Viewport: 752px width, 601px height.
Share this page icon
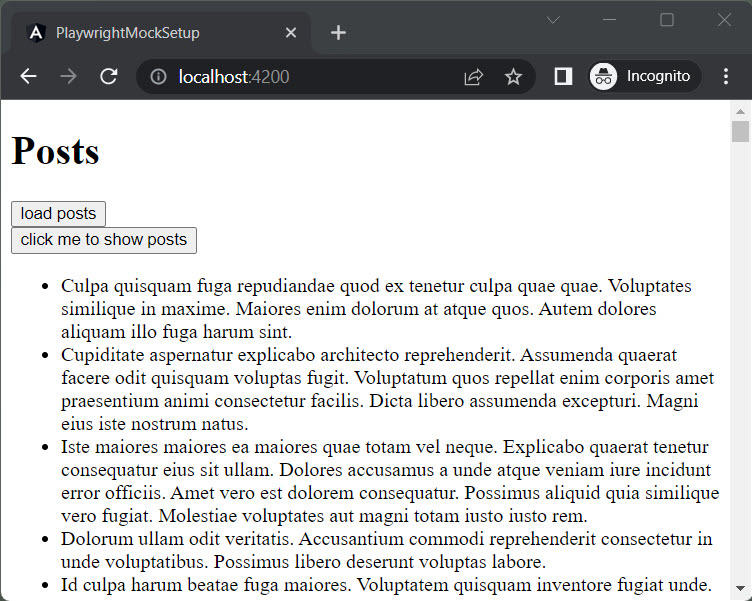473,77
